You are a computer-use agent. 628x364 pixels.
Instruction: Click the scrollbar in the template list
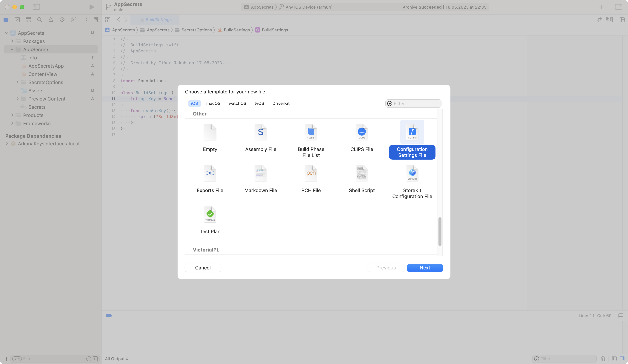point(440,232)
